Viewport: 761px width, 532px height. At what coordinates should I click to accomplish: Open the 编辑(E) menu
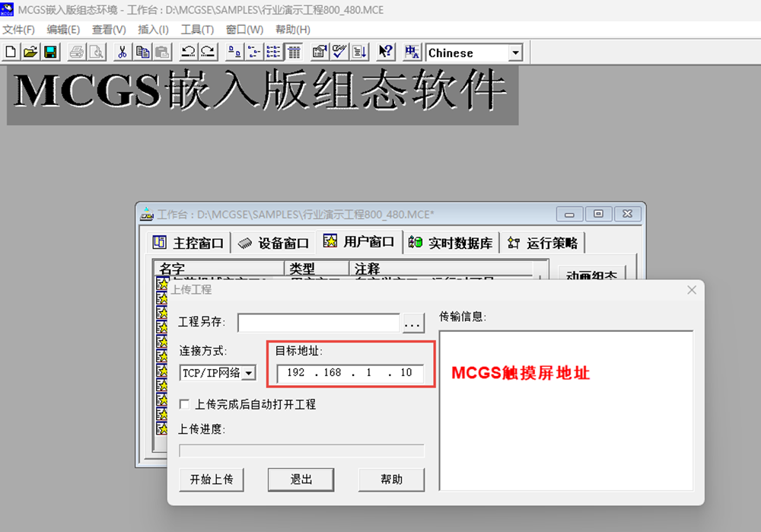click(63, 30)
